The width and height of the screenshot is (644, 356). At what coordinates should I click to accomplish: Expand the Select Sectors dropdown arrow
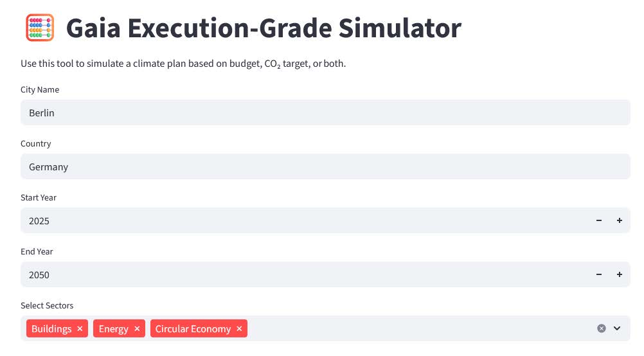tap(617, 328)
